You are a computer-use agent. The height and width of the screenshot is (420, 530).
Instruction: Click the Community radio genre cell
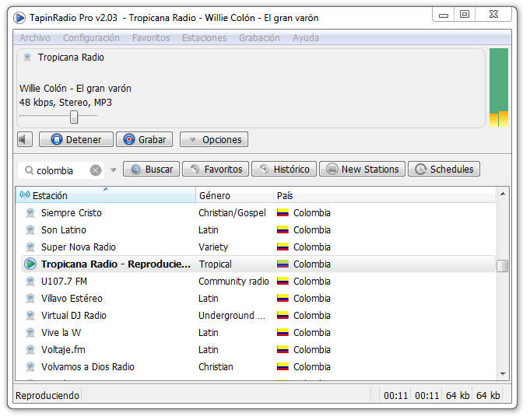[233, 281]
